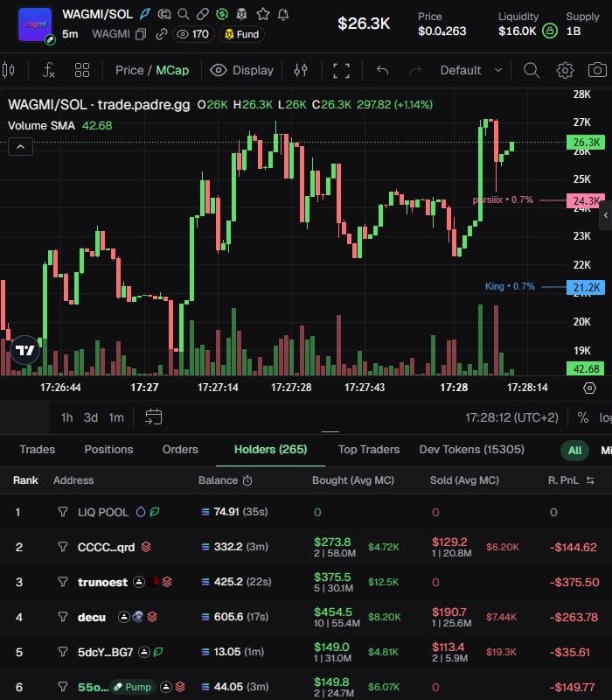
Task: Select the Dev Tokens (15305) tab
Action: click(472, 449)
